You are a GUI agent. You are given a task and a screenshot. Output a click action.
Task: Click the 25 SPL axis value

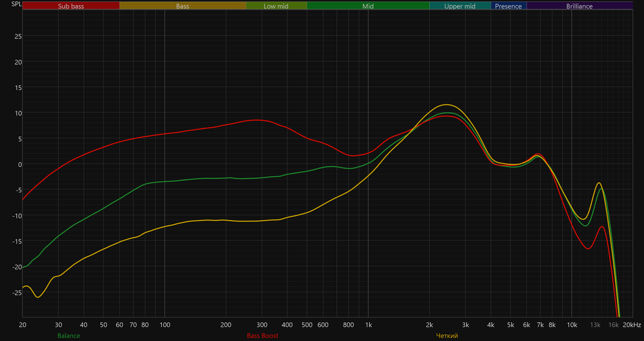pyautogui.click(x=18, y=36)
